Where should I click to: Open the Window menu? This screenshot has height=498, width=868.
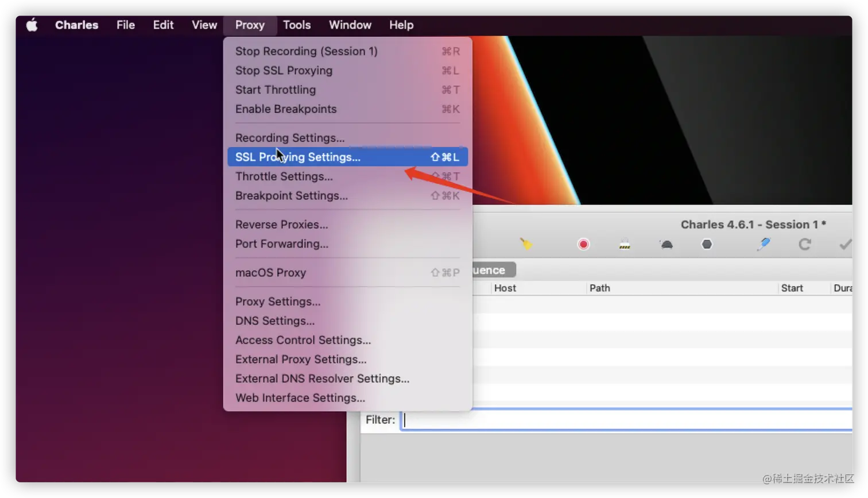pos(350,25)
